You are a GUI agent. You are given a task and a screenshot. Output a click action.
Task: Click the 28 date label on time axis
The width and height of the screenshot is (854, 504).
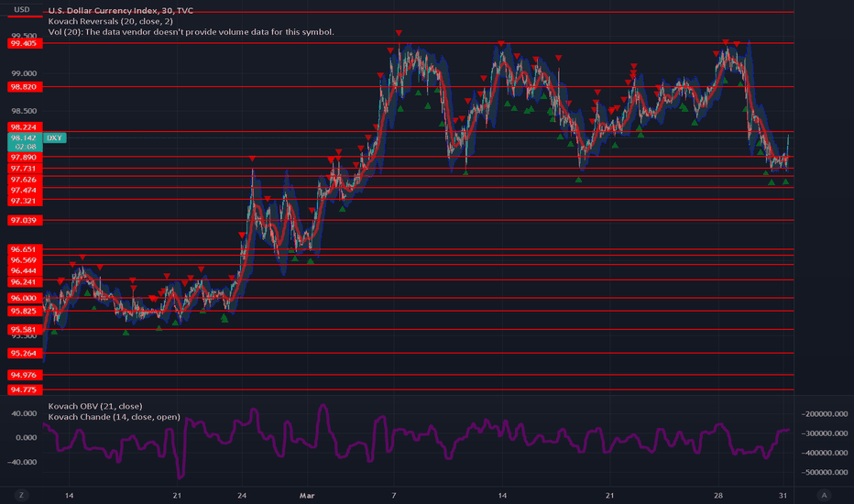(x=718, y=495)
